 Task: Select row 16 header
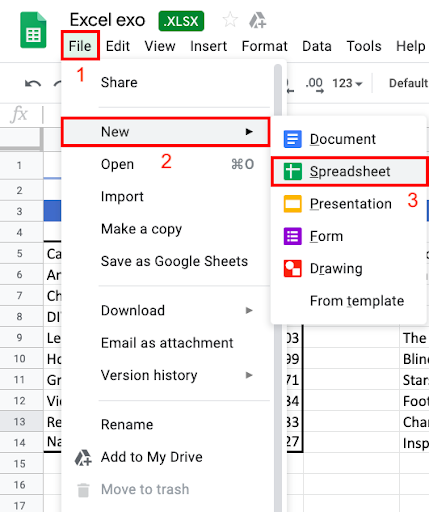click(21, 485)
